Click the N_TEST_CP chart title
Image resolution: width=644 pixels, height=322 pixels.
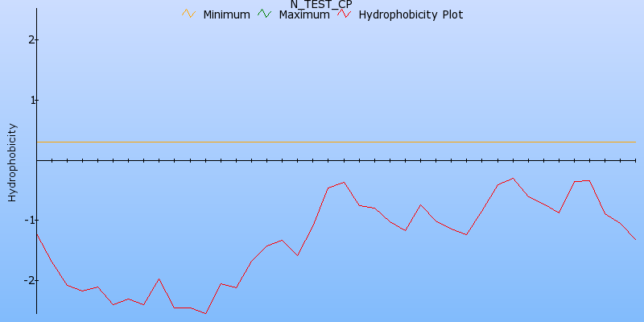(x=321, y=4)
